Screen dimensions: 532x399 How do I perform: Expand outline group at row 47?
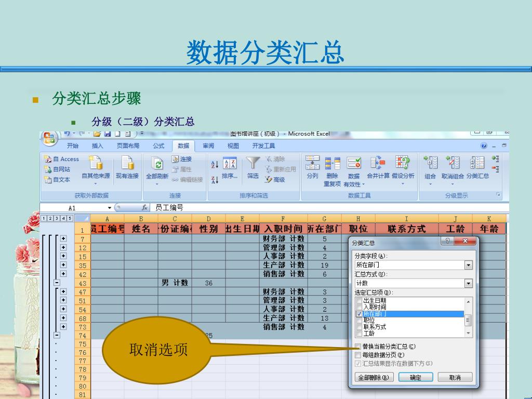tap(63, 291)
